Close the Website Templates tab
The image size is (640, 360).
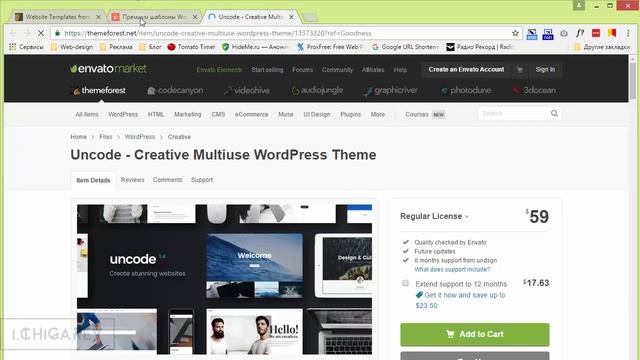click(x=98, y=17)
